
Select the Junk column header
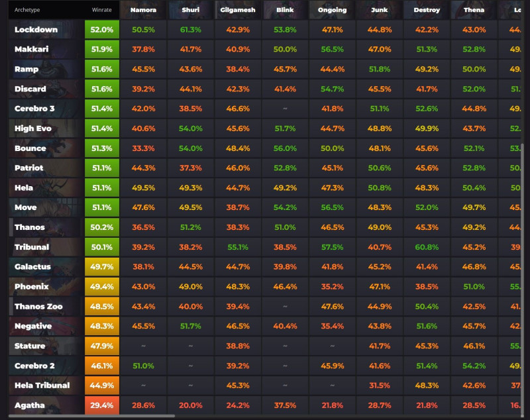380,10
